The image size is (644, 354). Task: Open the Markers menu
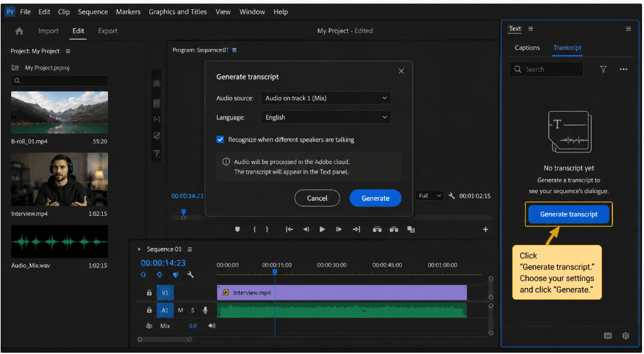128,12
